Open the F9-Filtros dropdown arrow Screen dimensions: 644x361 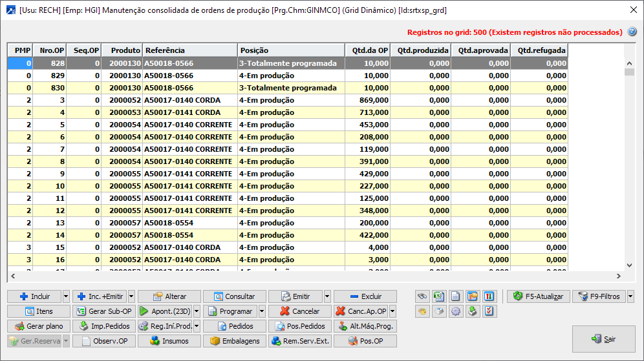pos(630,296)
